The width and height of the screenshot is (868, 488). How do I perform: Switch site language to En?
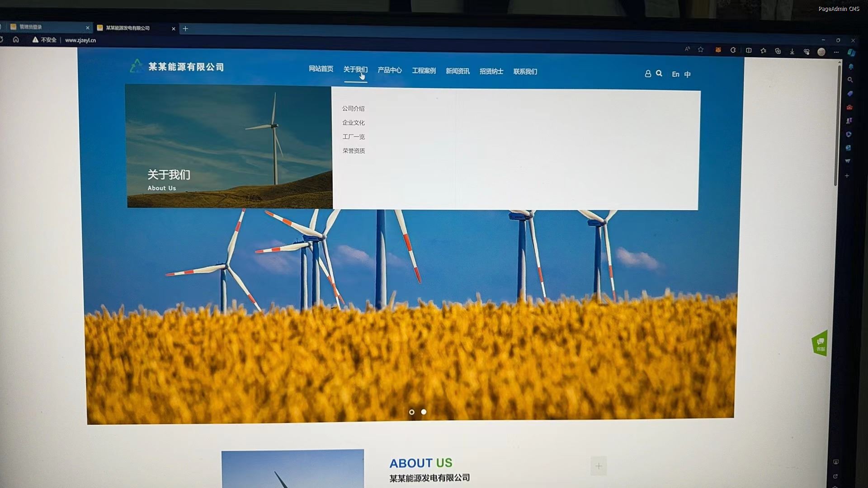[675, 74]
